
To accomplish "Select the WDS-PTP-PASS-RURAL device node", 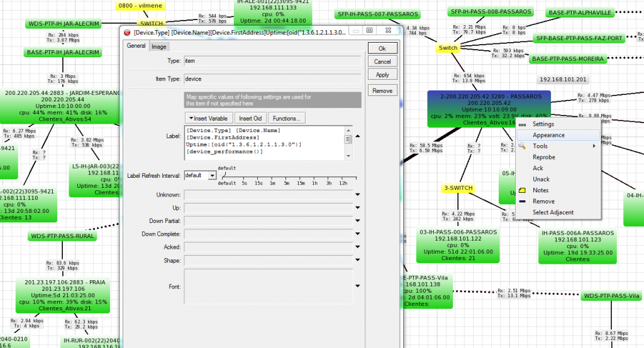I will pos(62,236).
